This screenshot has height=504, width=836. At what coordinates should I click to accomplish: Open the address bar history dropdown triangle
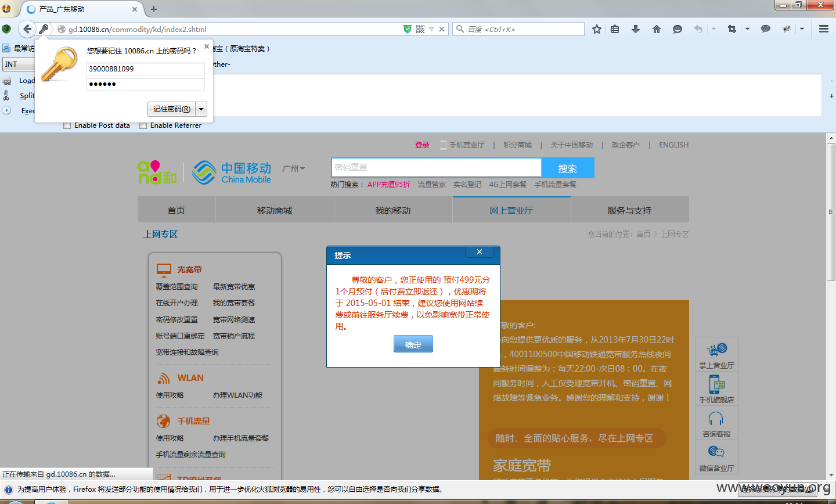click(431, 29)
